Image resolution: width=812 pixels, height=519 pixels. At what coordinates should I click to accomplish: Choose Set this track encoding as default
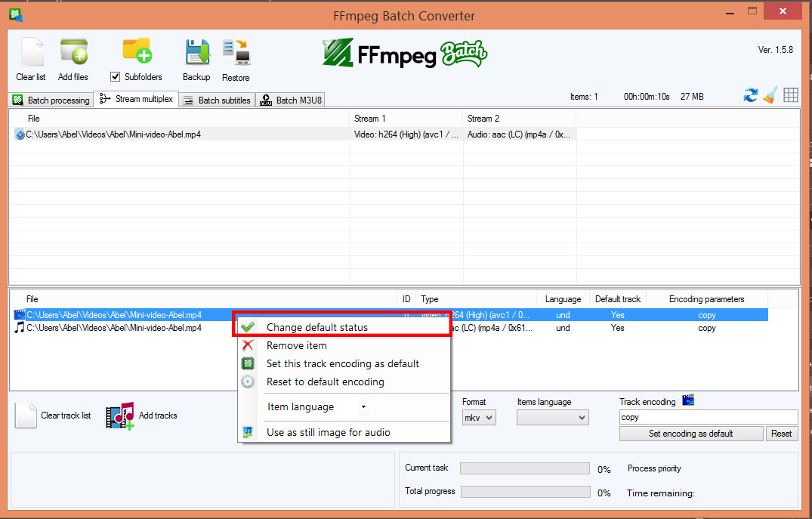[343, 363]
